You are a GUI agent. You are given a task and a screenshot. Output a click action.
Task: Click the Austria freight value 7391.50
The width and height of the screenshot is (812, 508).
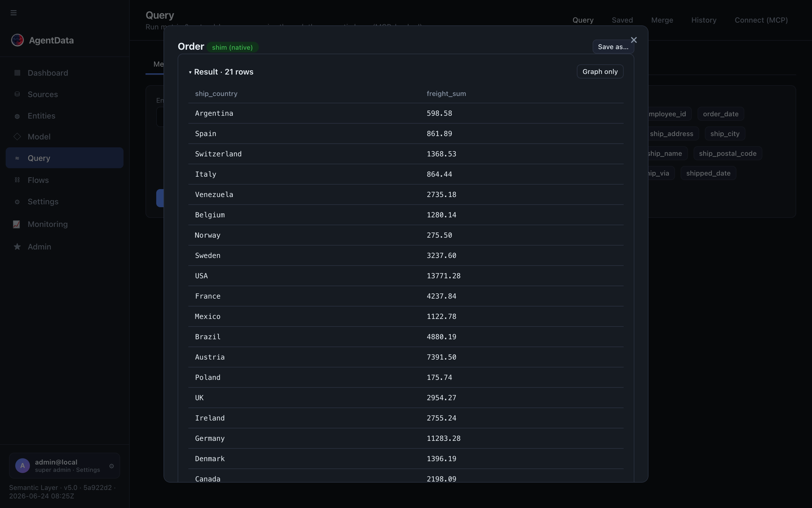pos(441,357)
